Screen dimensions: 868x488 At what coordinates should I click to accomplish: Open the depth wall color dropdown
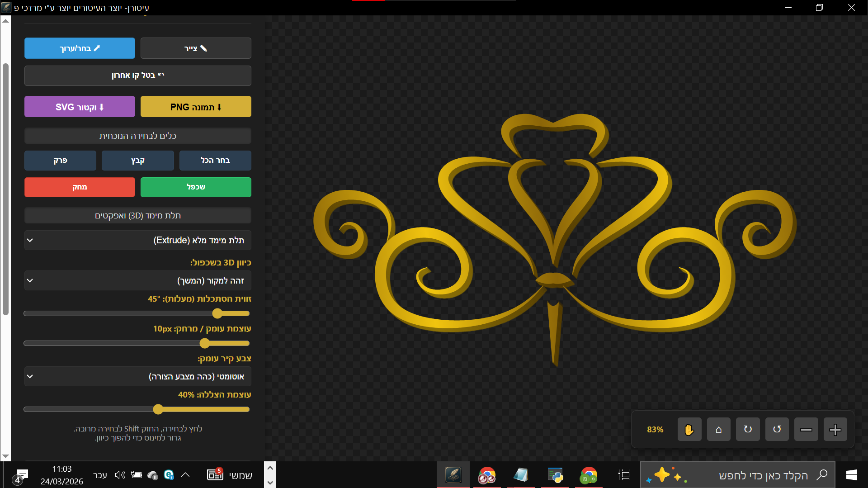click(138, 376)
